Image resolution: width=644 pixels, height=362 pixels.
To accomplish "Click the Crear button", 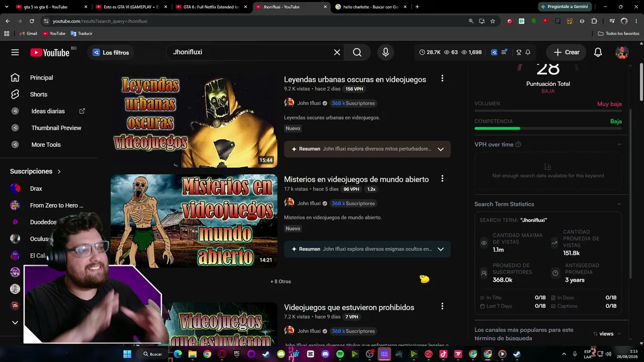I will click(x=567, y=52).
